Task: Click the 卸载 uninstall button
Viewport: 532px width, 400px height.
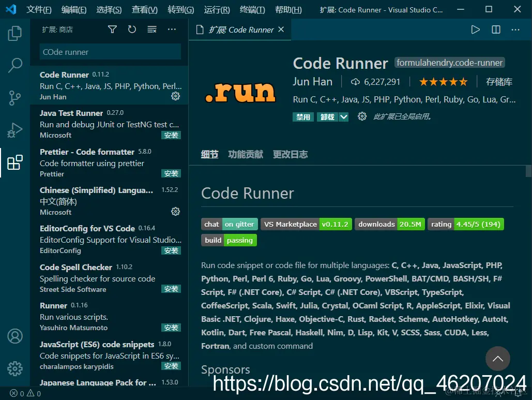Action: click(327, 117)
